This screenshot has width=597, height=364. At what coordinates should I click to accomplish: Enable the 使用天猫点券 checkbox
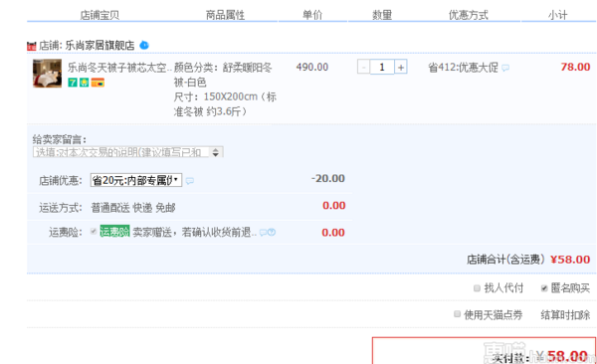click(457, 314)
